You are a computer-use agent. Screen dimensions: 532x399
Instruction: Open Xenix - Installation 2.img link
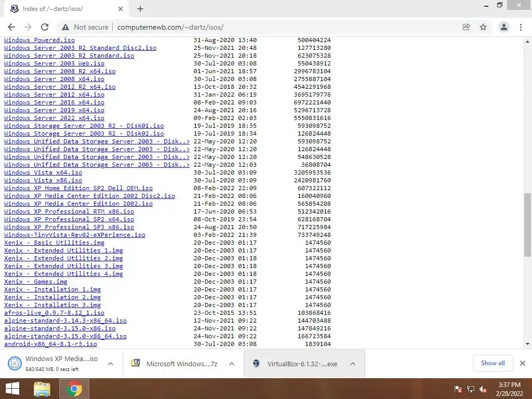click(52, 298)
